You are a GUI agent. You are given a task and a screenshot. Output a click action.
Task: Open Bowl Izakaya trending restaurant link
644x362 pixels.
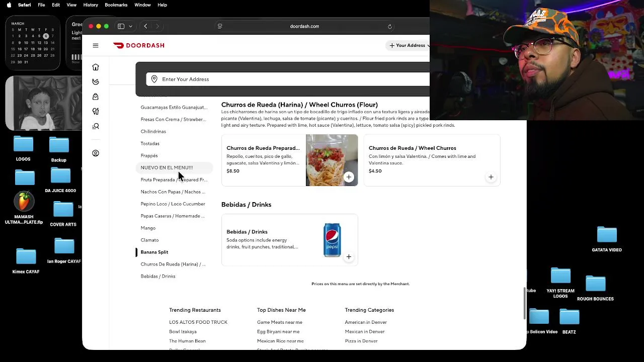pos(183,332)
